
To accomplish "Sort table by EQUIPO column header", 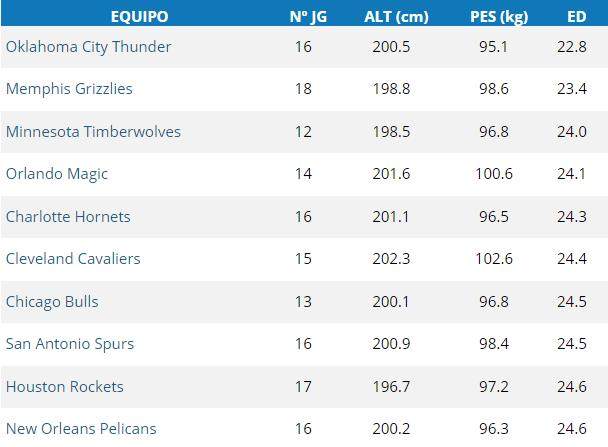I will [139, 17].
